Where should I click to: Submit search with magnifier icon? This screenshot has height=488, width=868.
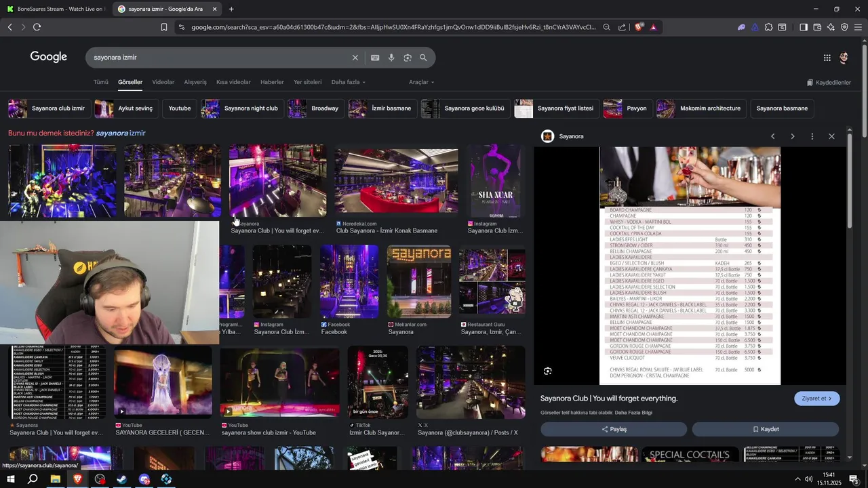pyautogui.click(x=423, y=58)
